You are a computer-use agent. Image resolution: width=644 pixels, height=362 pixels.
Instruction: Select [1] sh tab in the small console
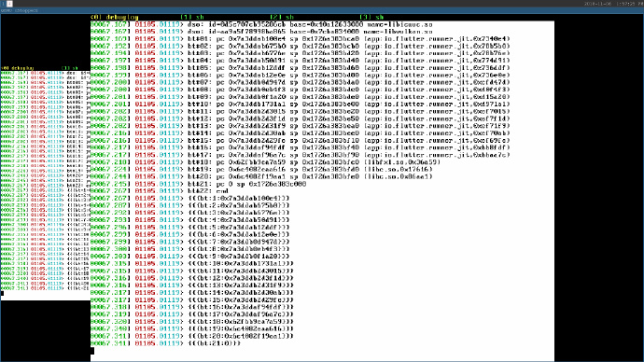click(x=69, y=68)
